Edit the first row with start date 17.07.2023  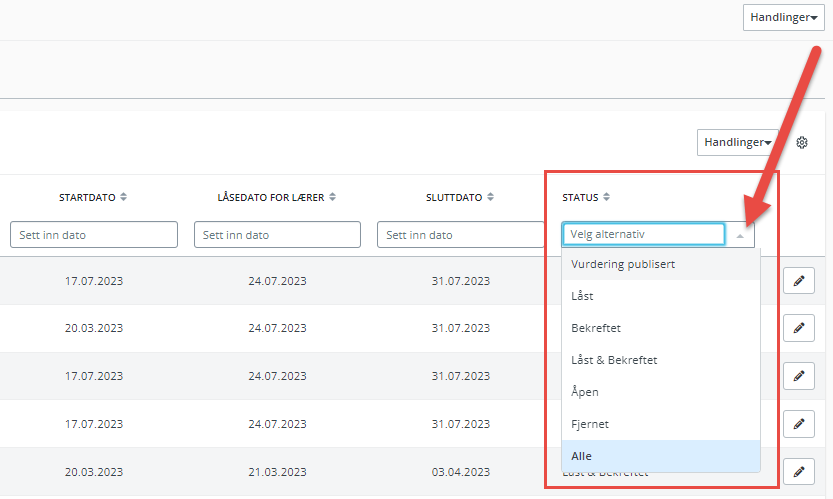click(x=798, y=281)
